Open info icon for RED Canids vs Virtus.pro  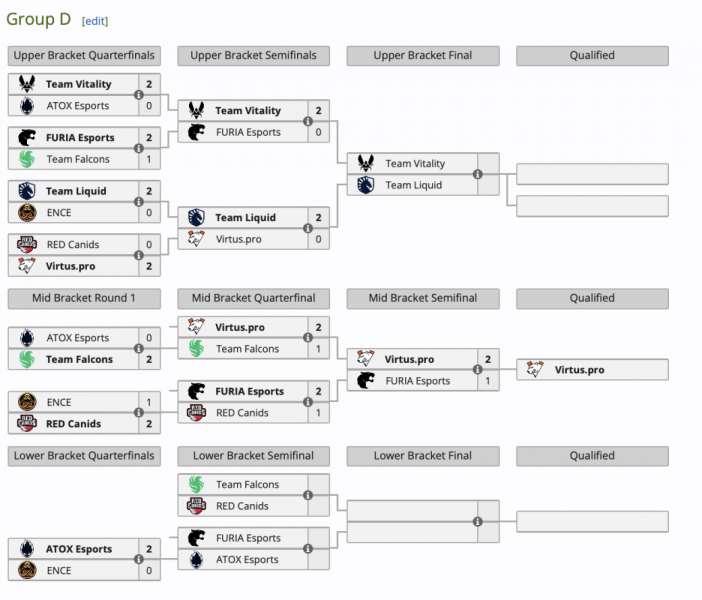[x=139, y=255]
